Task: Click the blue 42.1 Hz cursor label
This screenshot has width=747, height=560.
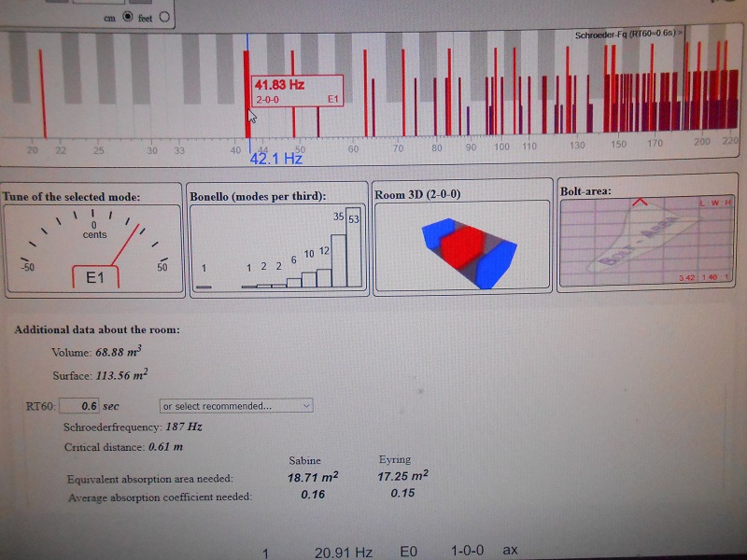Action: tap(275, 159)
